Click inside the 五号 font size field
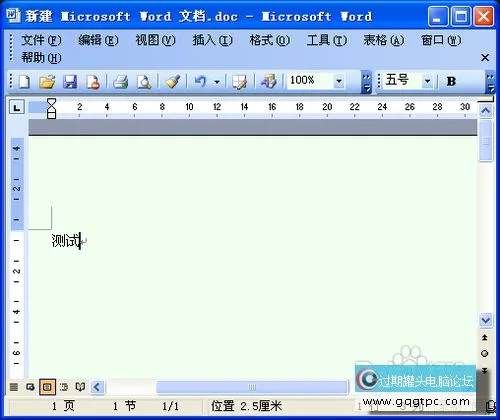 [x=401, y=81]
